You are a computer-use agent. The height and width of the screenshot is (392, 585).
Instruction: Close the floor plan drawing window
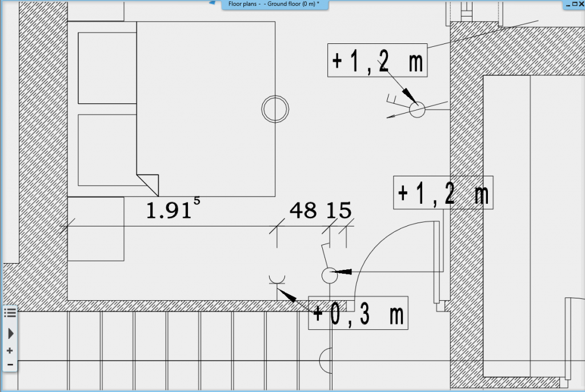click(x=580, y=5)
